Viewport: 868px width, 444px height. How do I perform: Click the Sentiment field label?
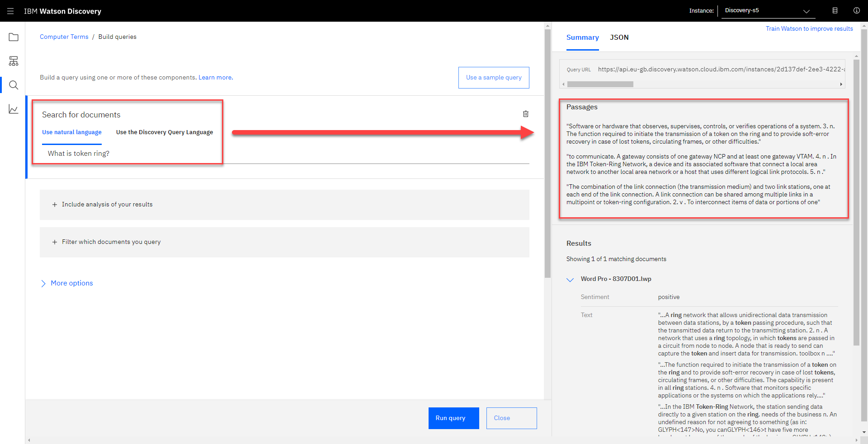[595, 297]
